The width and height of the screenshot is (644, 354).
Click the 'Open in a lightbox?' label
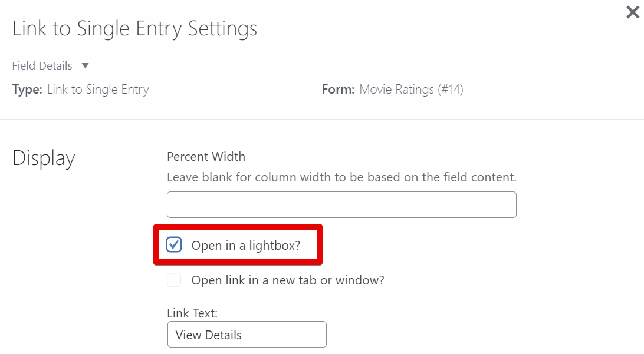(245, 246)
